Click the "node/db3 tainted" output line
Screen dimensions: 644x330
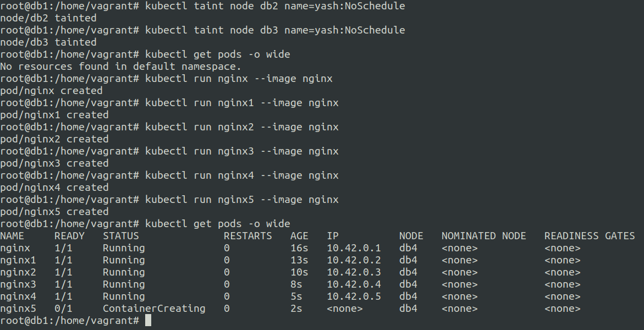[x=48, y=42]
